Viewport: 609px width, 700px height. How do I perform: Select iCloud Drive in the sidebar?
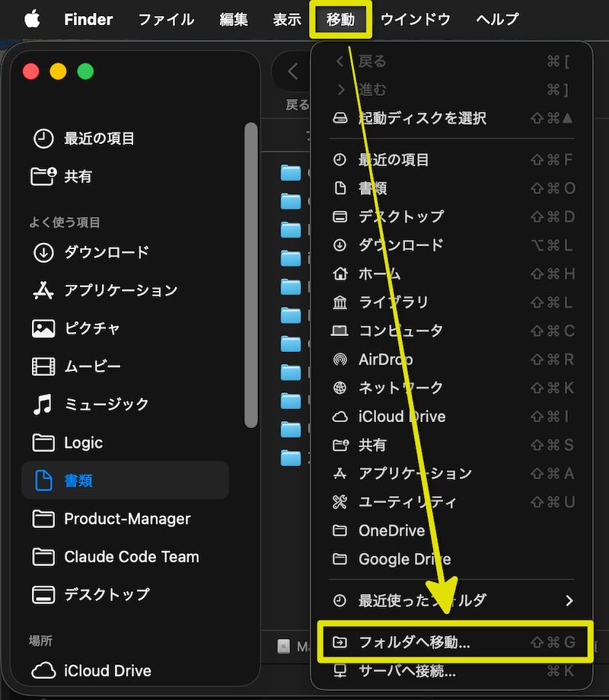(126, 670)
